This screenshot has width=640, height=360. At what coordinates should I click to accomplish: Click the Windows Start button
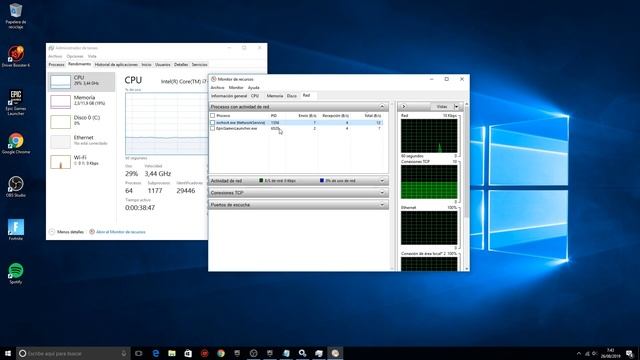click(x=8, y=353)
